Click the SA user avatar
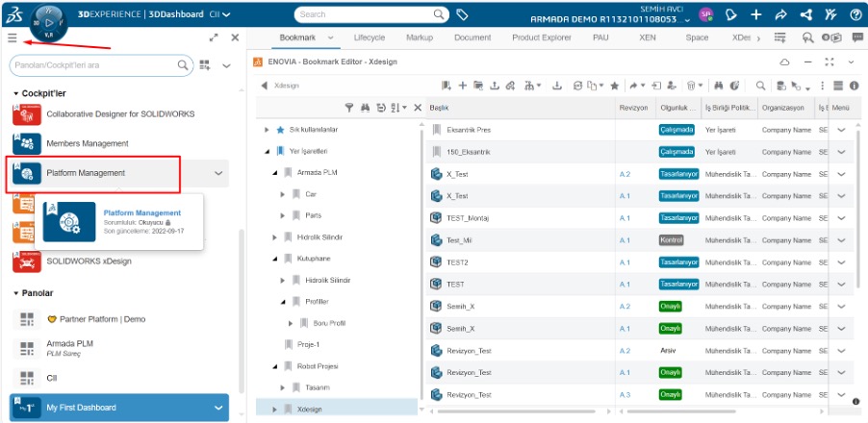Screen dimensions: 868x423 (x=705, y=15)
